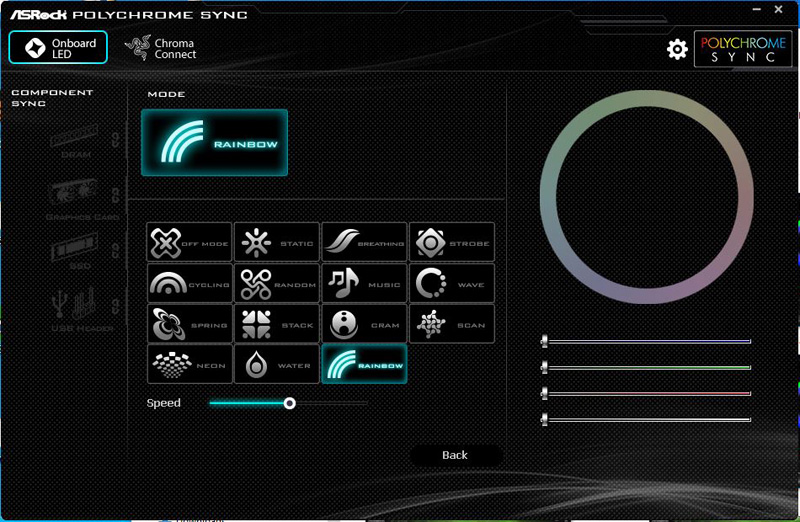Screen dimensions: 800x522
Task: Click the Polychrome Sync logo
Action: coord(743,49)
